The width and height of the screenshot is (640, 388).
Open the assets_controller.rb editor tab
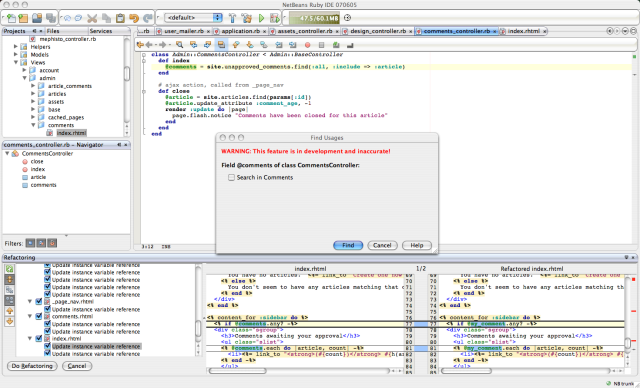coord(304,31)
